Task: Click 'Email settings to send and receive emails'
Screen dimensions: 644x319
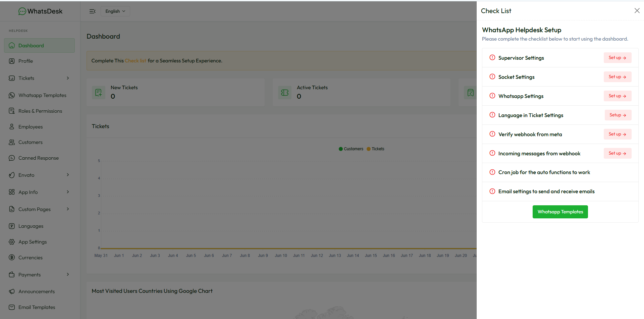Action: pyautogui.click(x=546, y=192)
